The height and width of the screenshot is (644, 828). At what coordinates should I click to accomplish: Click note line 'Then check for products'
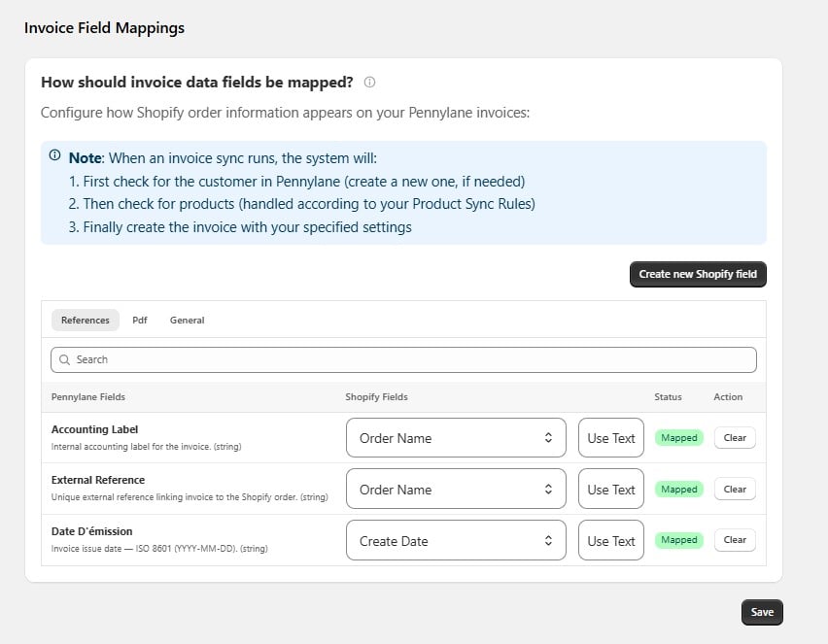[302, 204]
